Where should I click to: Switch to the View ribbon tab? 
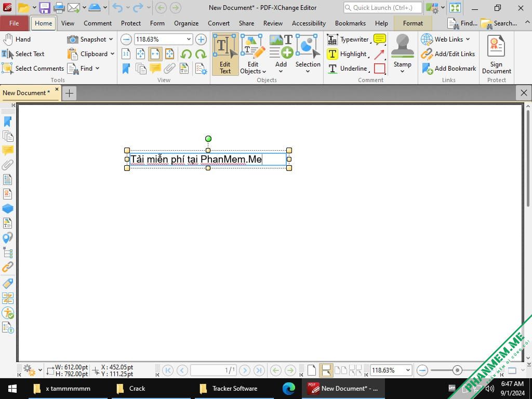[x=68, y=23]
